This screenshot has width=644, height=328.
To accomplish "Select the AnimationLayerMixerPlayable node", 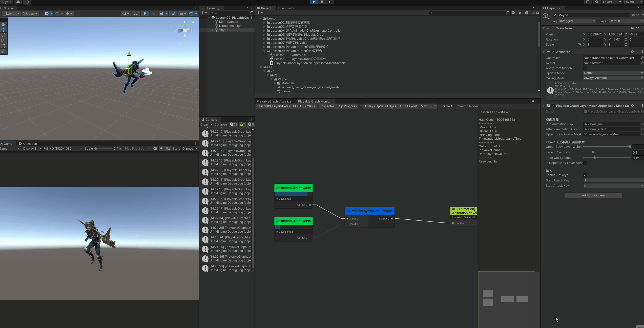I will (x=369, y=211).
